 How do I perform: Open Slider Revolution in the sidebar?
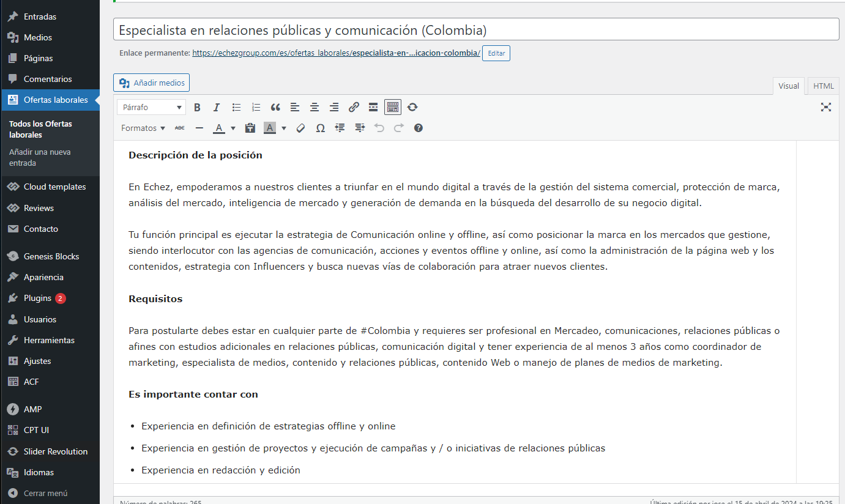(x=50, y=451)
